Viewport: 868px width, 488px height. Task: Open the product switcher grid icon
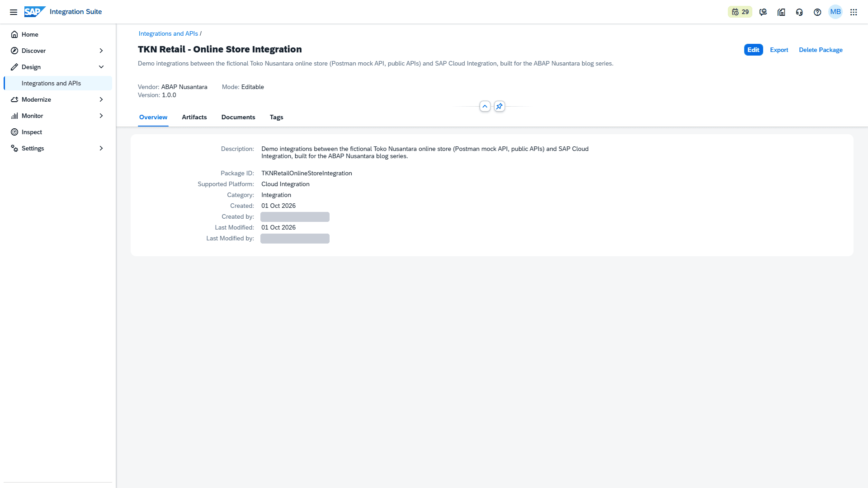[x=854, y=12]
